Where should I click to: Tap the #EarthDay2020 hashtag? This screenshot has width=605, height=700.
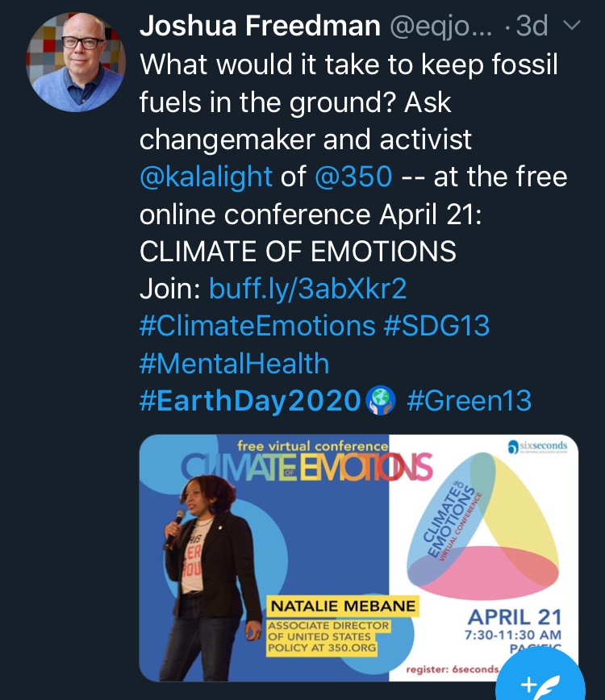pos(250,400)
